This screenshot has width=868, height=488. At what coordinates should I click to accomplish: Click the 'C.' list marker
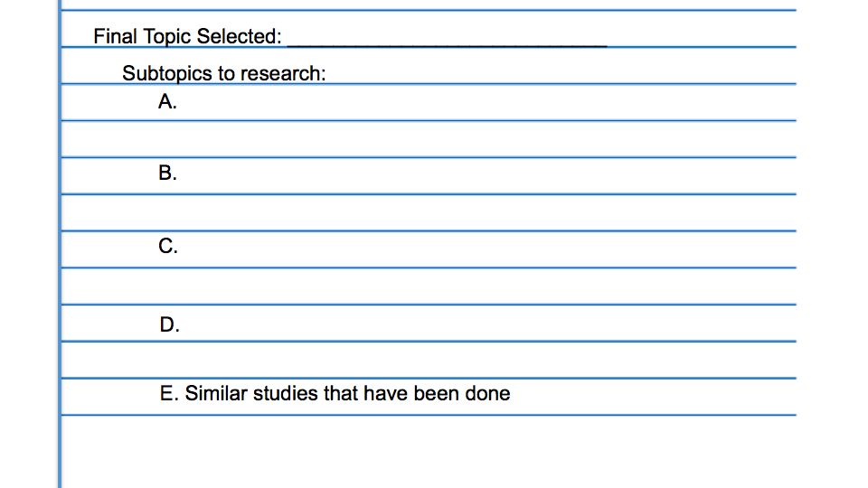[168, 246]
